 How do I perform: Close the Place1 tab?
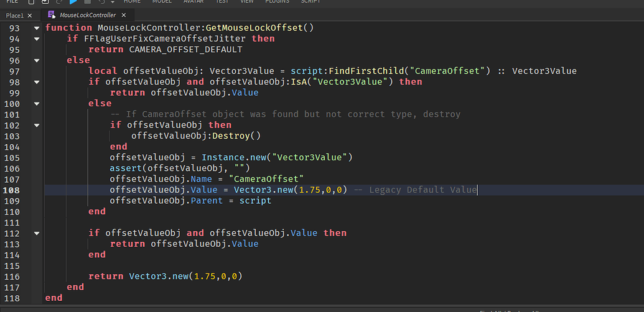pos(30,16)
